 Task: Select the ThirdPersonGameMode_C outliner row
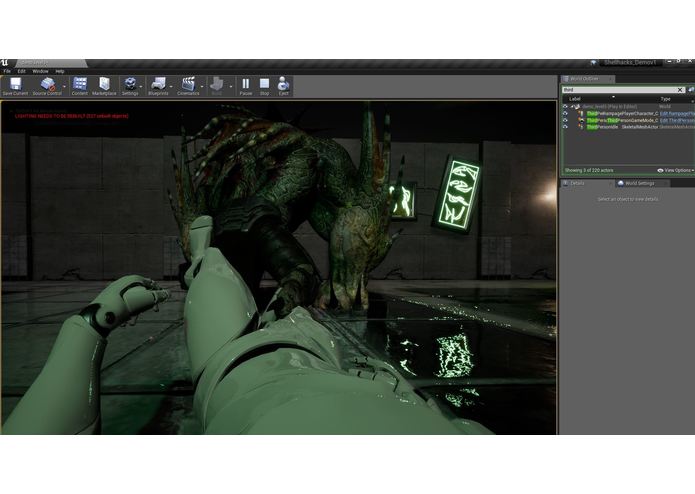(628, 121)
